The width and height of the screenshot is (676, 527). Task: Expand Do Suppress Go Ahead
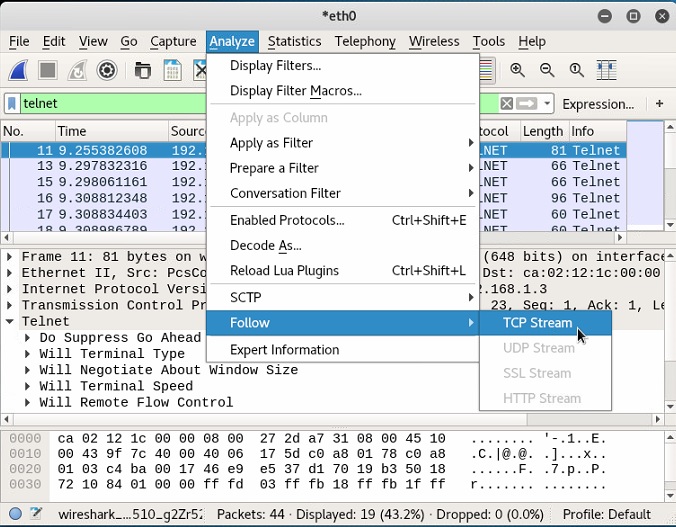(x=27, y=337)
